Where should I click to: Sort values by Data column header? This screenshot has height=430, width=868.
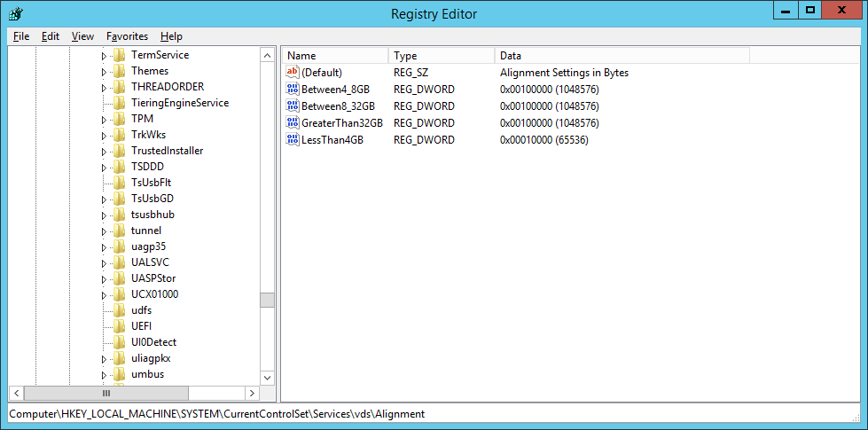tap(622, 56)
